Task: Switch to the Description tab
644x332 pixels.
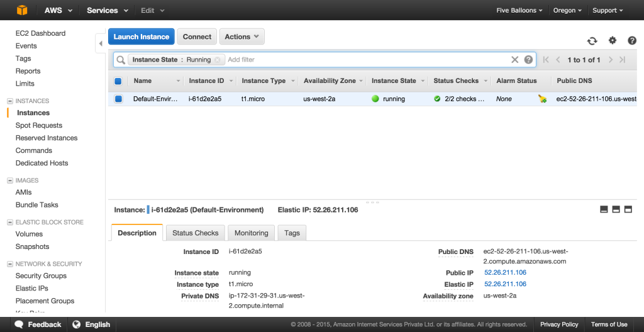Action: coord(136,233)
